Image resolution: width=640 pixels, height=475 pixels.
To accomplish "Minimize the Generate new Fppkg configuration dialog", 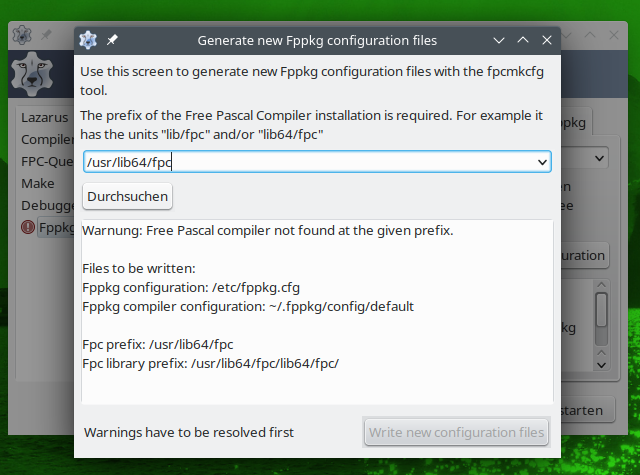I will tap(499, 40).
